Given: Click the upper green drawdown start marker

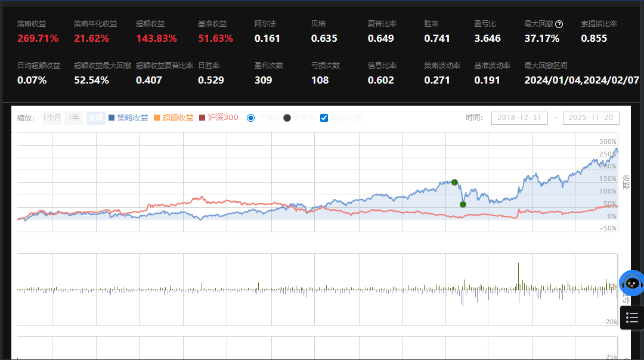Looking at the screenshot, I should click(454, 182).
